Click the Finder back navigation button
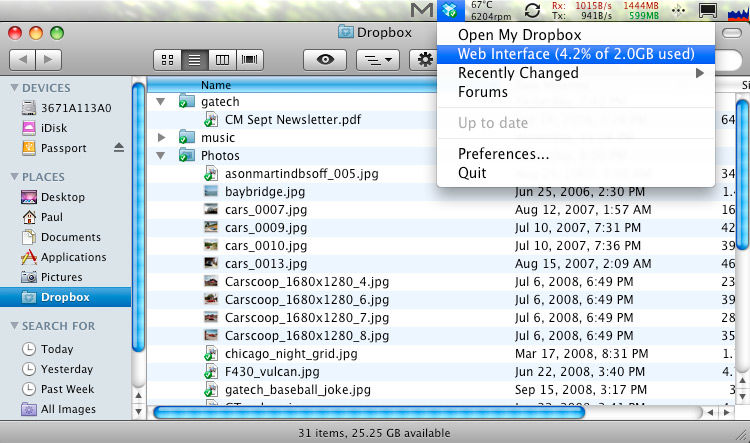The height and width of the screenshot is (443, 750). click(24, 60)
